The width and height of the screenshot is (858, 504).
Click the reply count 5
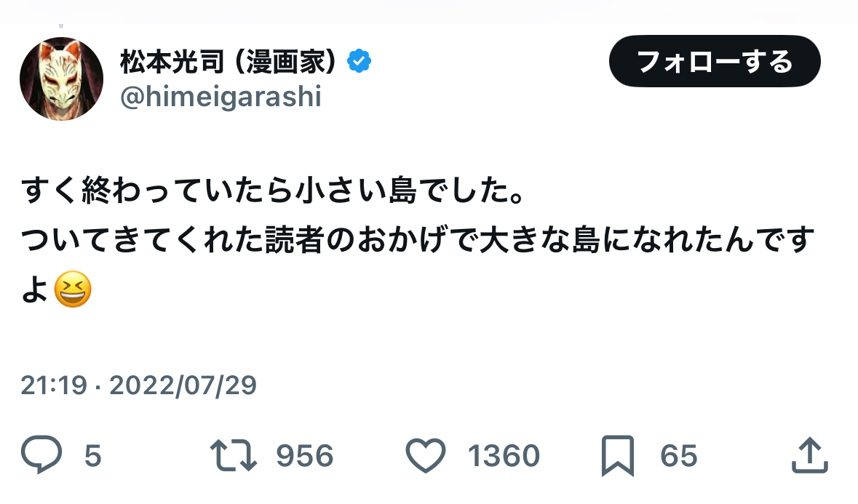92,457
